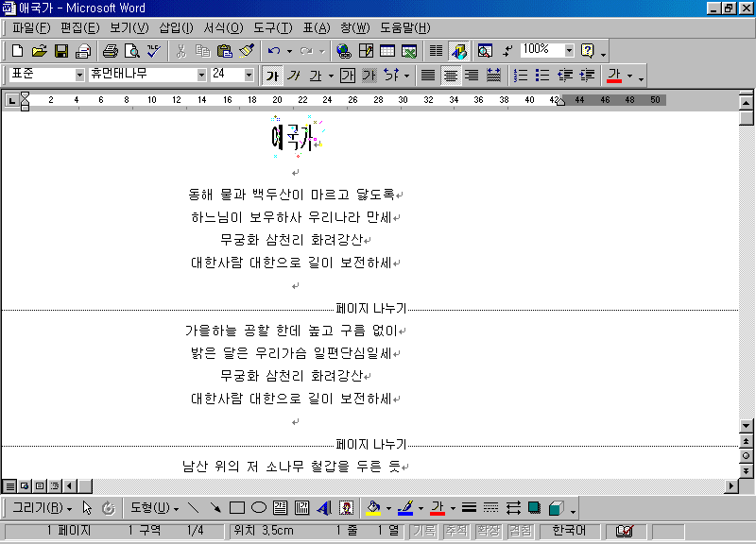Open the 그리기(R) Draw menu
Image resolution: width=756 pixels, height=544 pixels.
pos(42,508)
